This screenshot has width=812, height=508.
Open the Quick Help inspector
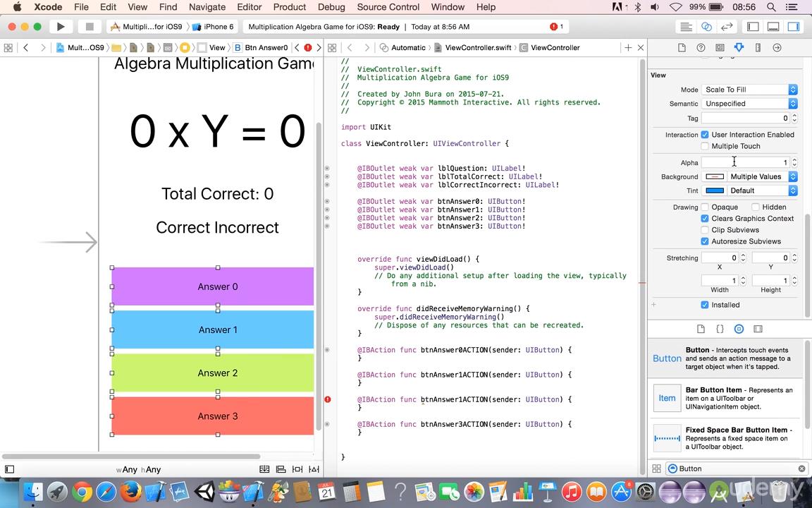701,48
